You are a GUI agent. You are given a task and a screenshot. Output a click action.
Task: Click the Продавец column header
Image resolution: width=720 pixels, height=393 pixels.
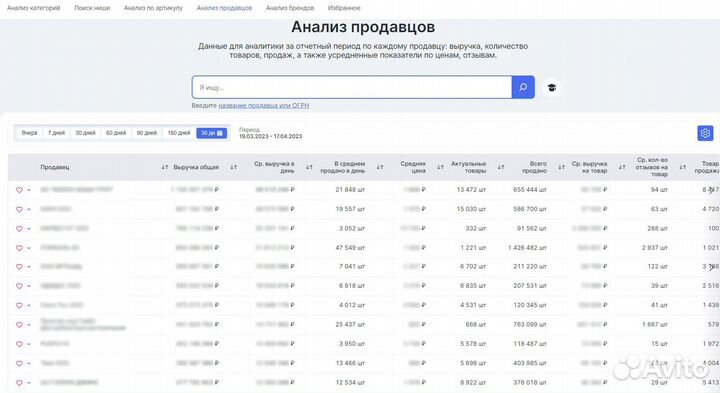tap(55, 167)
